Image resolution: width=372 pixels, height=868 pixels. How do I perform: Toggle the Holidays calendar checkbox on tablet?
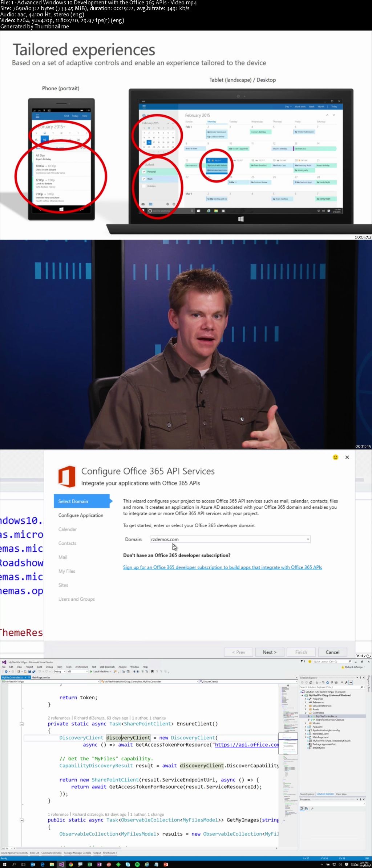pos(144,186)
